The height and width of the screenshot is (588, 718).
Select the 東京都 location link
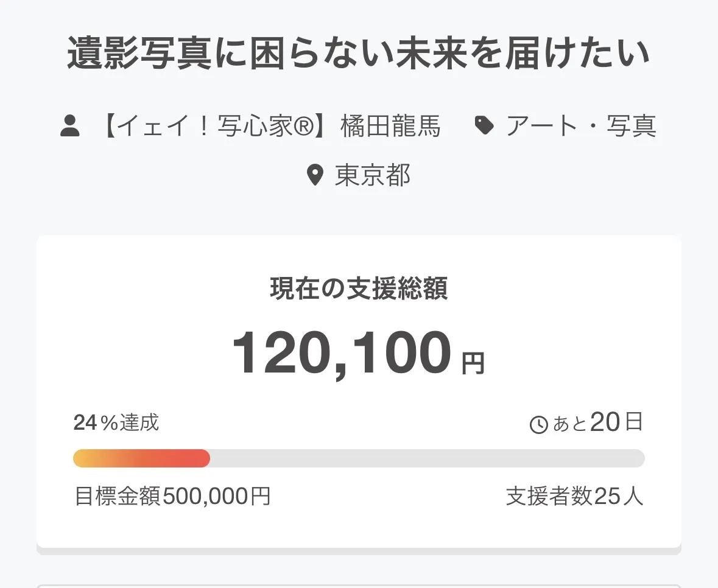pos(373,176)
